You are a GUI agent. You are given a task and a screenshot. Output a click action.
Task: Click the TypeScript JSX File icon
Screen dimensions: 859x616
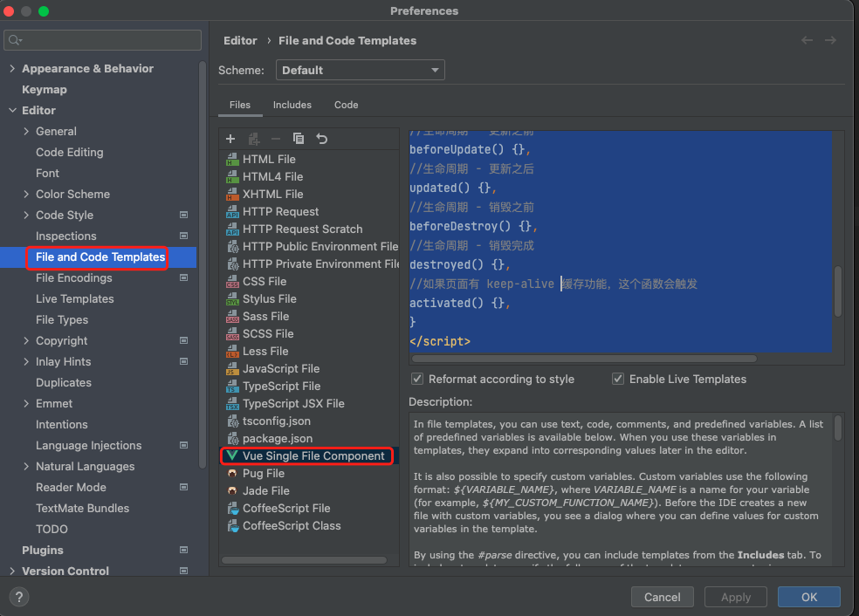click(x=232, y=404)
